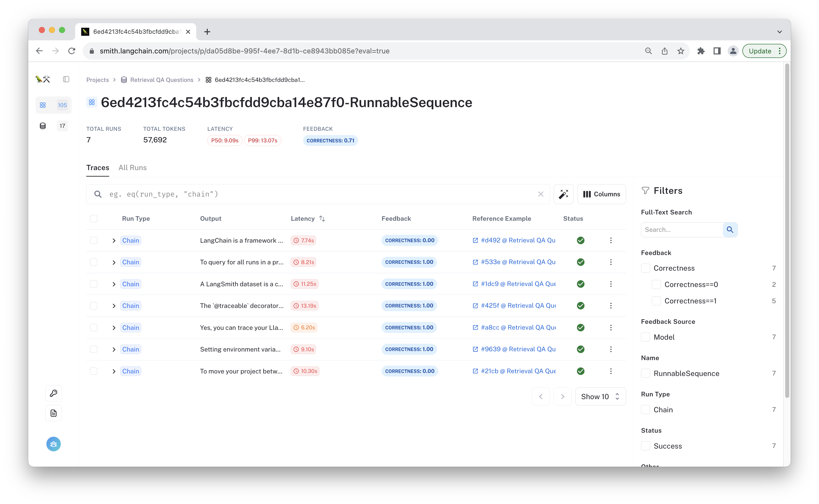Open reference example #21cb link
The height and width of the screenshot is (504, 819).
(x=514, y=371)
